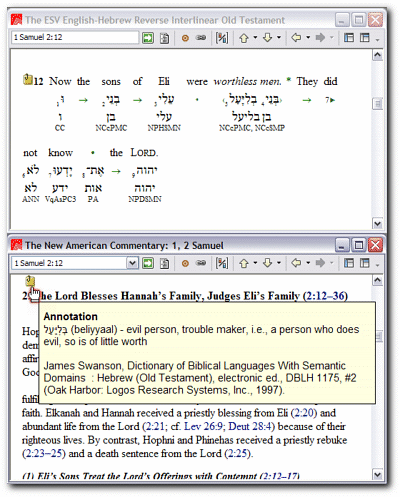This screenshot has width=400, height=497.
Task: Click the scrollbar thumb in ESV Interlinear pane
Action: pos(377,104)
